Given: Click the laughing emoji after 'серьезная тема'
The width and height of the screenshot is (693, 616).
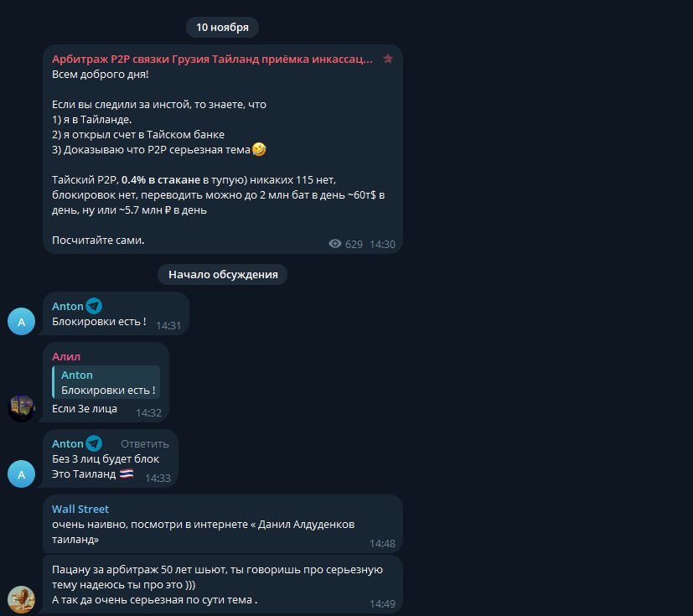Looking at the screenshot, I should click(259, 150).
